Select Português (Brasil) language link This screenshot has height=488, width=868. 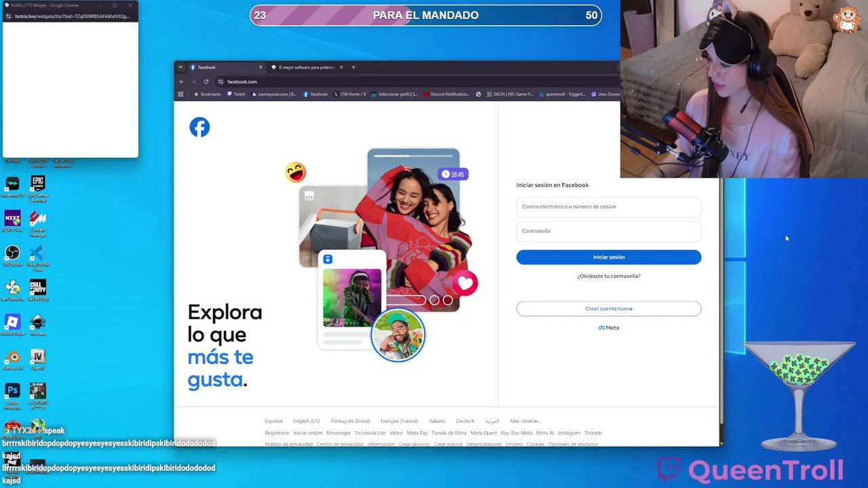tap(350, 421)
